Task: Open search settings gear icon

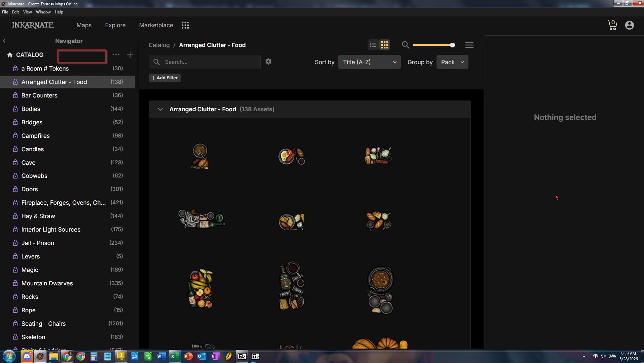Action: click(x=268, y=62)
